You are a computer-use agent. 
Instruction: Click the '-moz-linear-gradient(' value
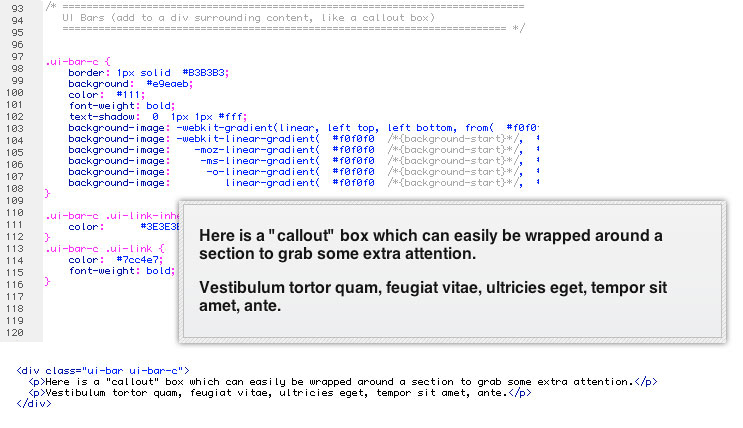tap(257, 150)
